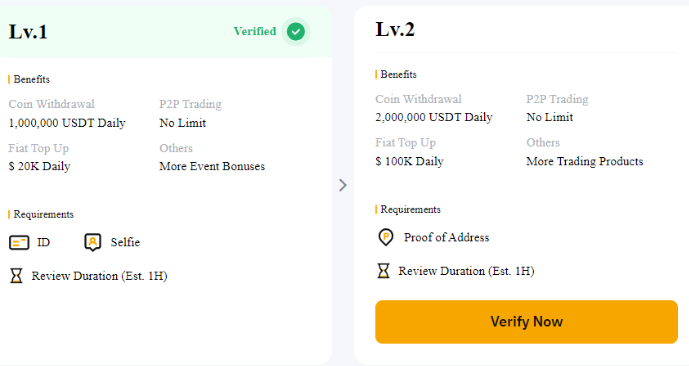Click the right chevron arrow between levels
689x366 pixels.
343,185
